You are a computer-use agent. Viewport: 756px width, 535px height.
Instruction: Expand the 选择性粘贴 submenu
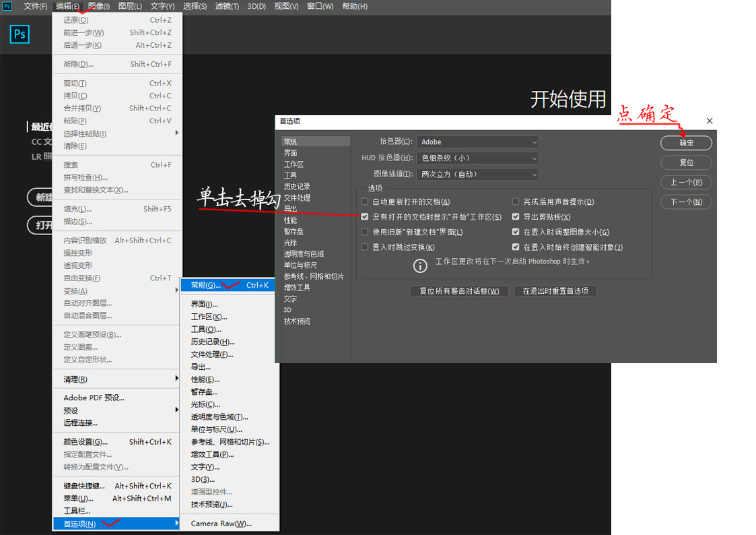117,133
